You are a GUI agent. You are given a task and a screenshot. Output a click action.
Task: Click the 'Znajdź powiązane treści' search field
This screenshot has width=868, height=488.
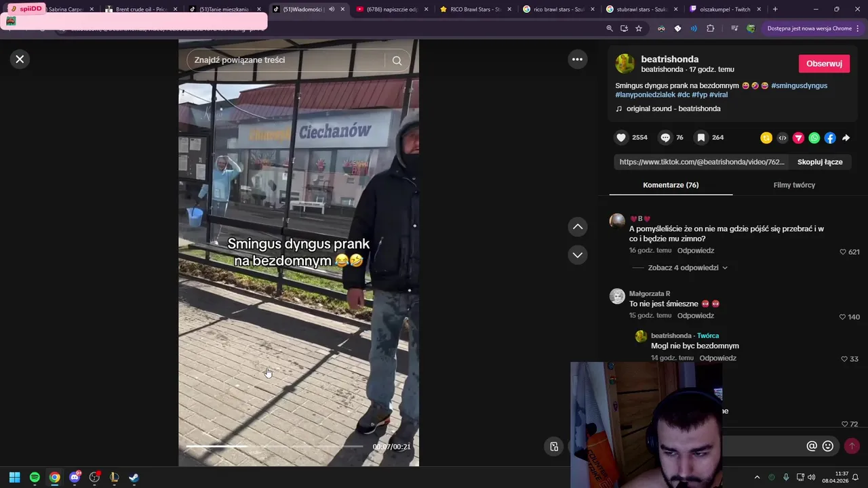(x=285, y=60)
